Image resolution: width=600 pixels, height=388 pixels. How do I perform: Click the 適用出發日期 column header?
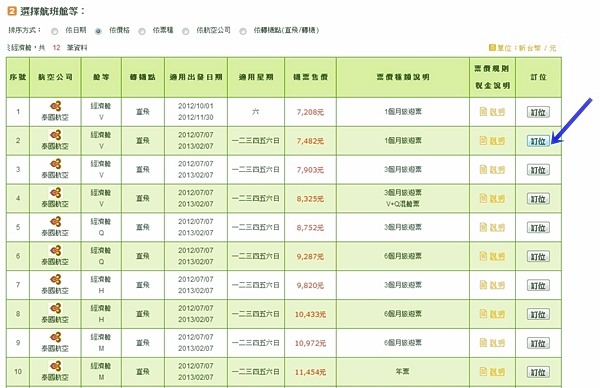pyautogui.click(x=196, y=77)
